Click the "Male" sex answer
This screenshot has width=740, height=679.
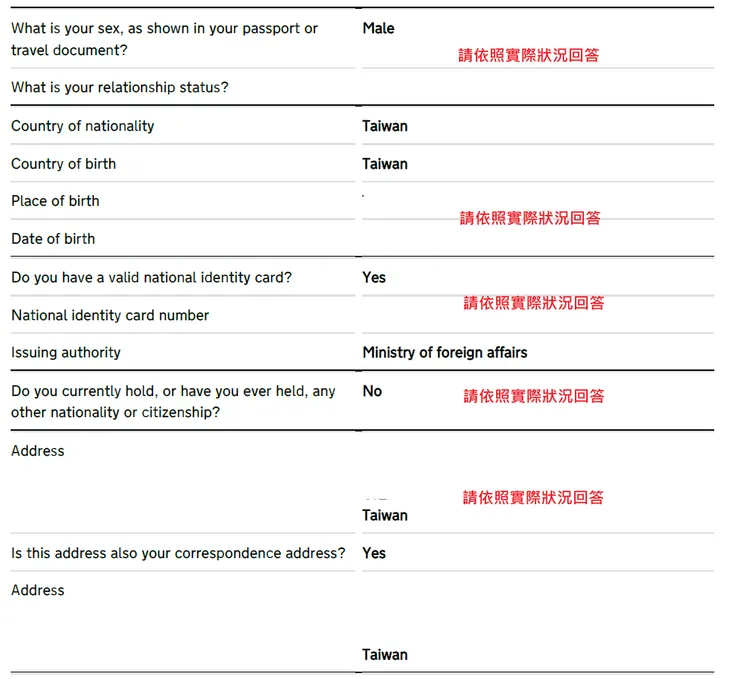378,29
